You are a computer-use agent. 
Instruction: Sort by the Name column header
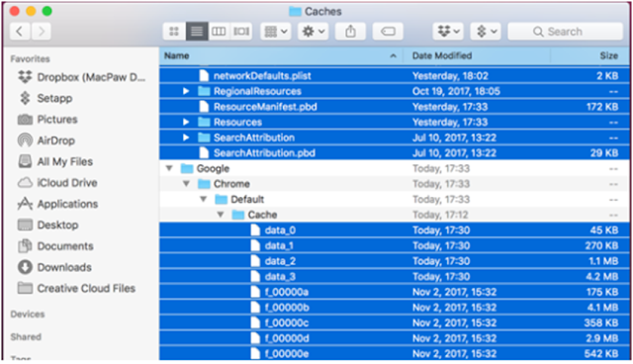tap(281, 55)
